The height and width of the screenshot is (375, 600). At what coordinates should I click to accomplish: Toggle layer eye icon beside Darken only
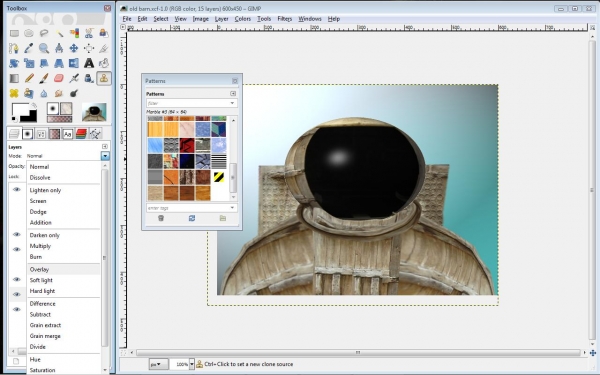(x=16, y=234)
